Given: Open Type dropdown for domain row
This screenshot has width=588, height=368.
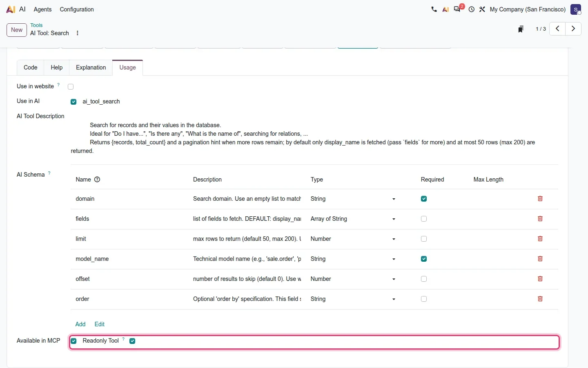Looking at the screenshot, I should [x=353, y=199].
